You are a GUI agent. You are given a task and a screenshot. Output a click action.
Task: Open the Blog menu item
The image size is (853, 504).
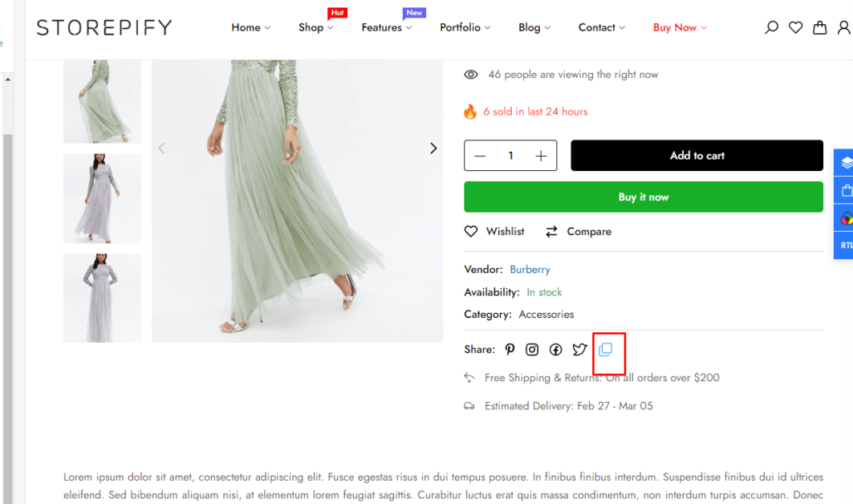pos(530,27)
